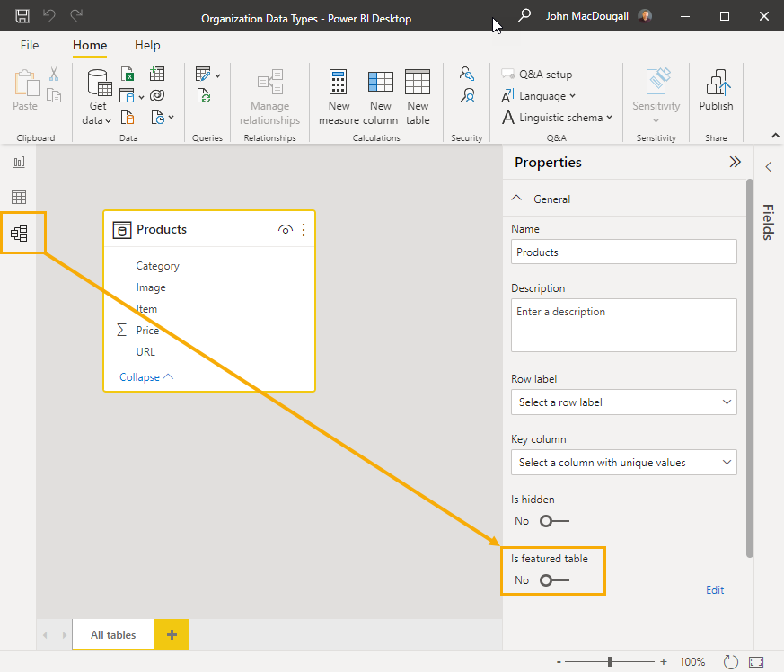784x672 pixels.
Task: Click the Transform data pencil-table icon
Action: (x=203, y=74)
